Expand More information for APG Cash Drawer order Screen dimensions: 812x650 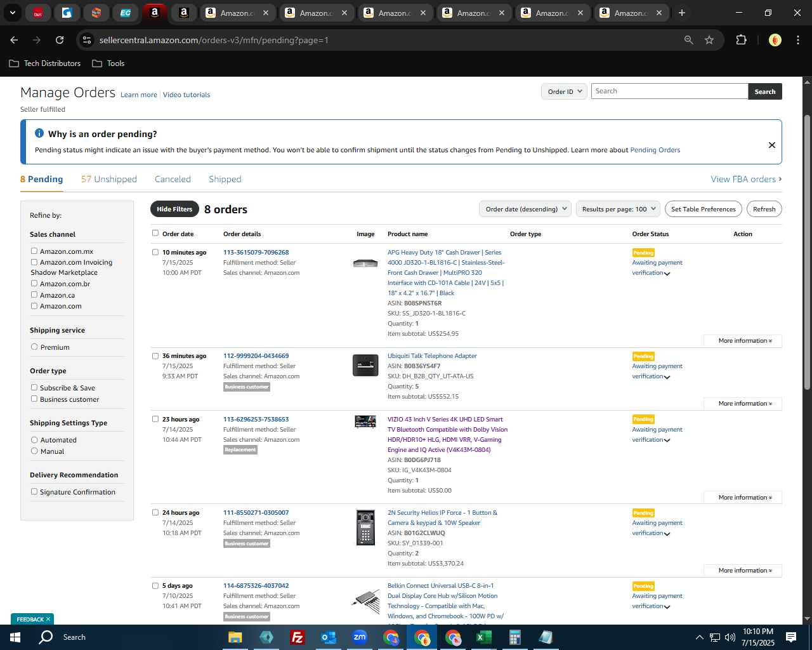[x=743, y=341]
